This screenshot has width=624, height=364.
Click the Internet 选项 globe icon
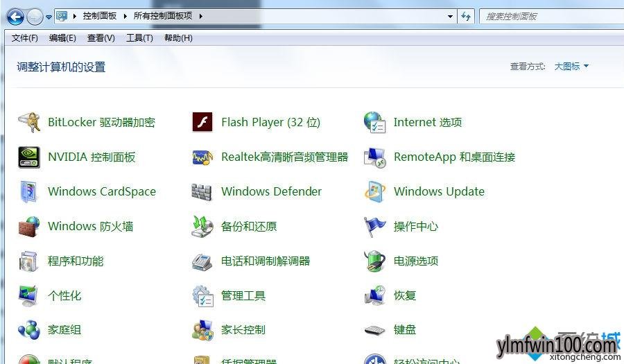(x=374, y=122)
